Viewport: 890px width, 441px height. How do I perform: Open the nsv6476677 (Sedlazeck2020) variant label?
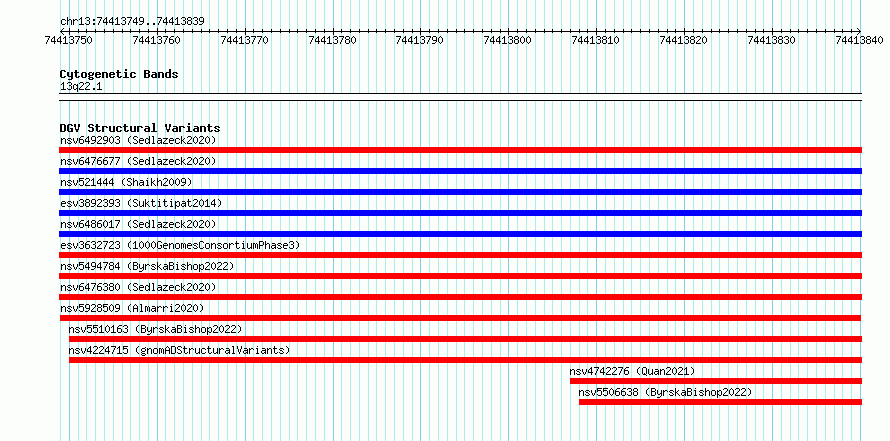click(138, 161)
